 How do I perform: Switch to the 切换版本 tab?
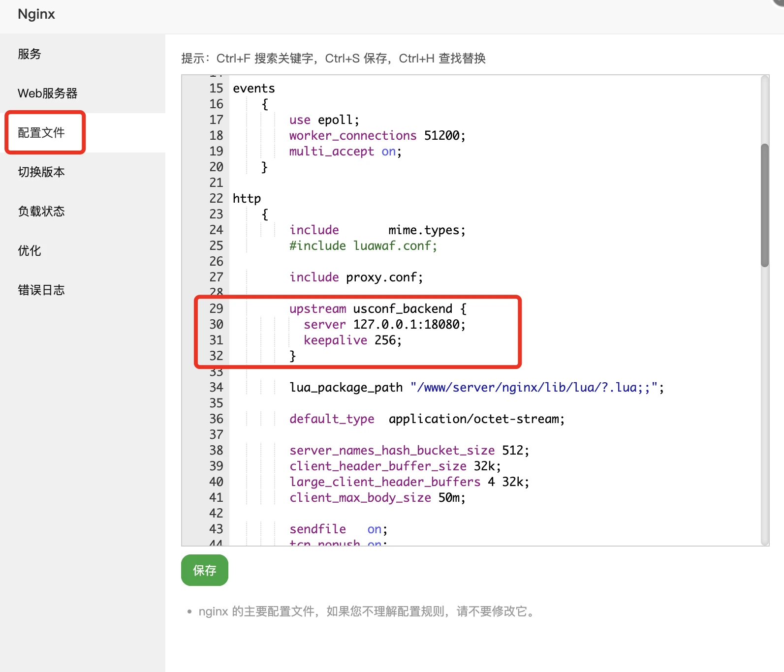tap(83, 172)
